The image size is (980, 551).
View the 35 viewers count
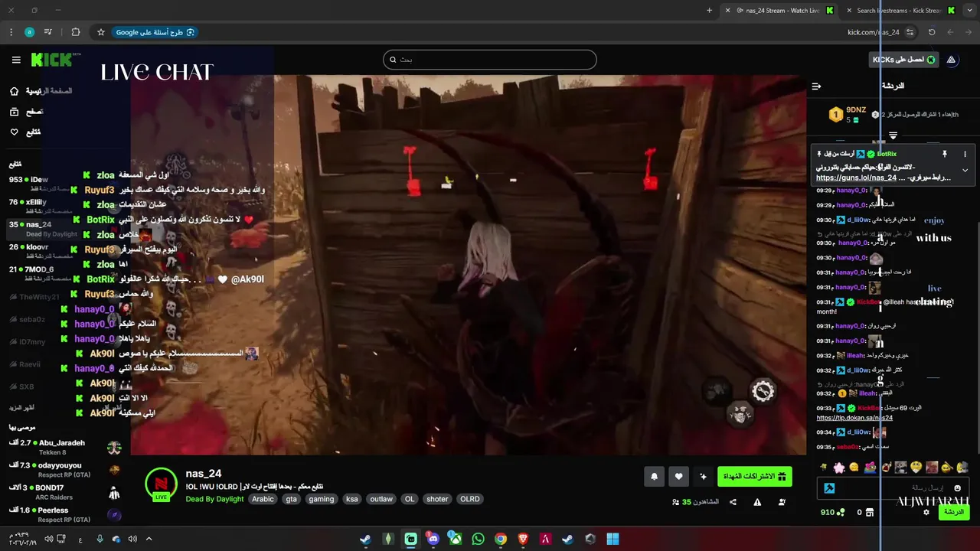pyautogui.click(x=696, y=502)
